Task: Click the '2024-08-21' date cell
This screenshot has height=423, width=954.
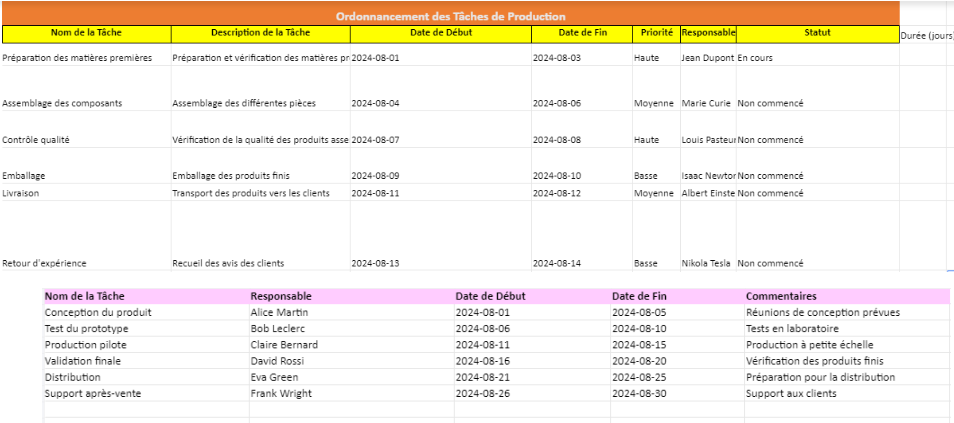Action: click(x=532, y=377)
